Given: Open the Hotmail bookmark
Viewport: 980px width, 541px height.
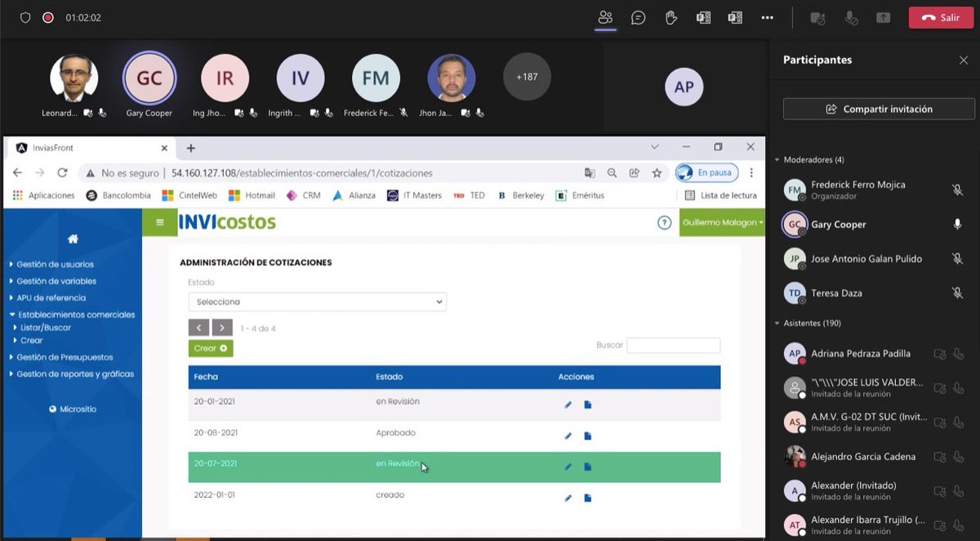Looking at the screenshot, I should [x=252, y=195].
